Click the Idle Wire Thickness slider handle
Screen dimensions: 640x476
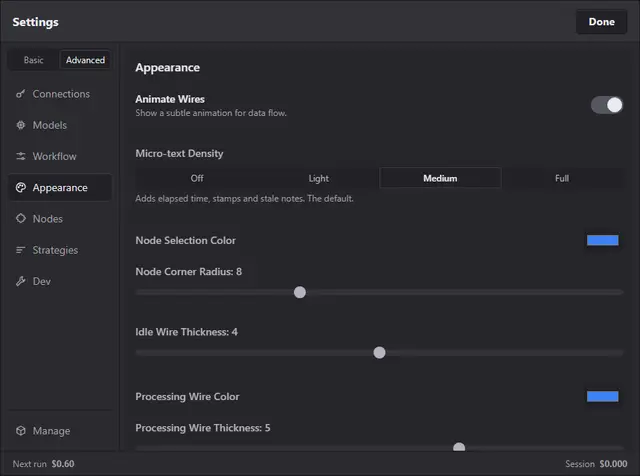coord(379,352)
